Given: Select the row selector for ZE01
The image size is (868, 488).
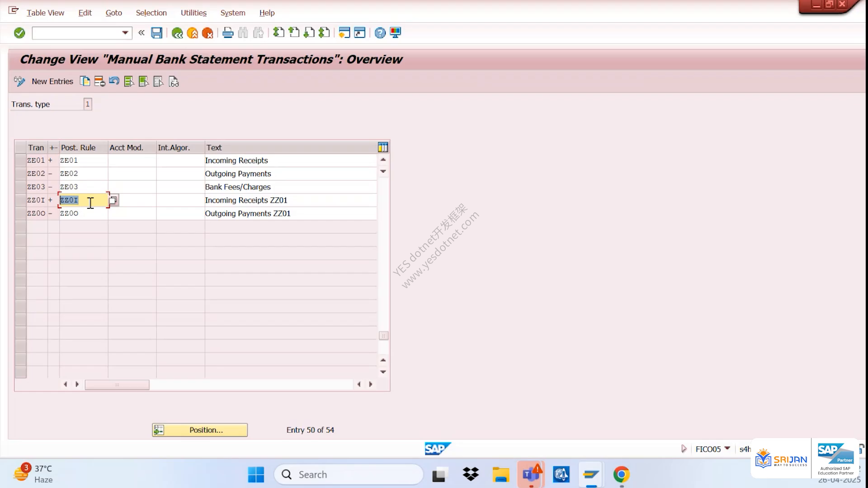Looking at the screenshot, I should (x=20, y=160).
